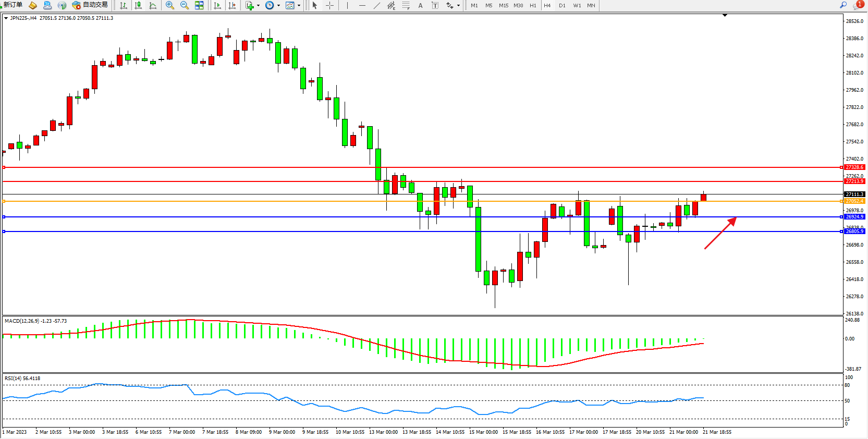Open the indicators list dropdown arrow

(x=258, y=6)
